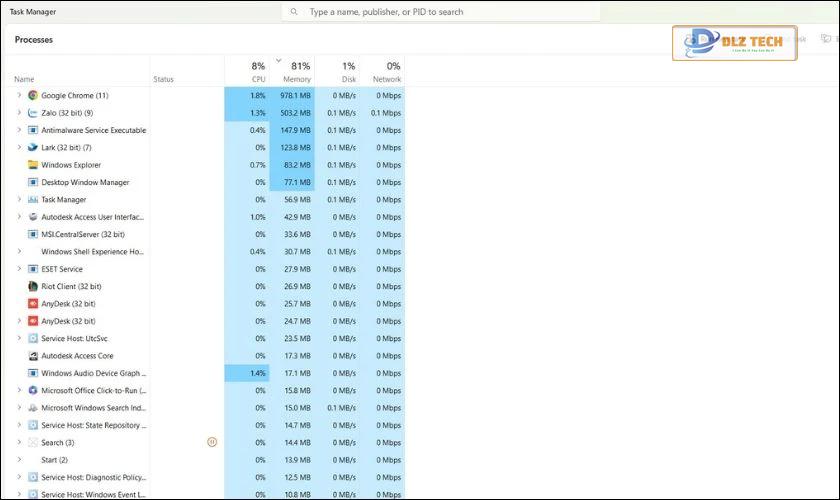Sort processes by the Name column

pos(24,79)
